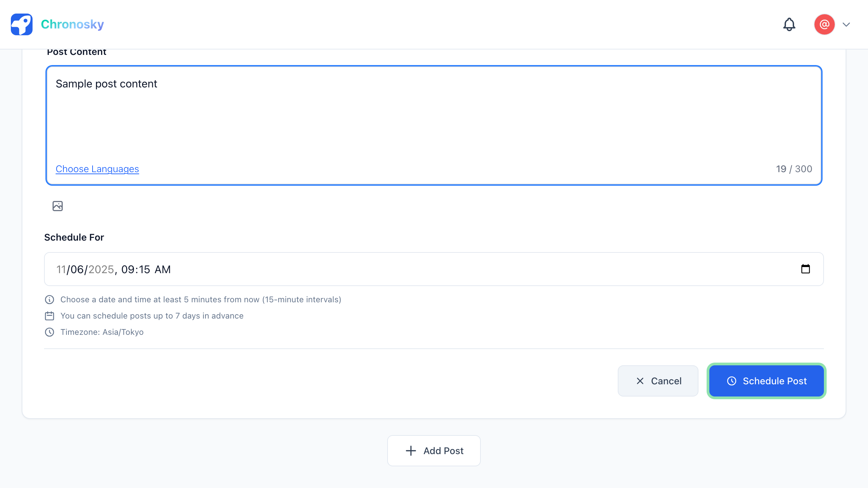Viewport: 868px width, 488px height.
Task: Click the Schedule Post button
Action: pyautogui.click(x=766, y=381)
